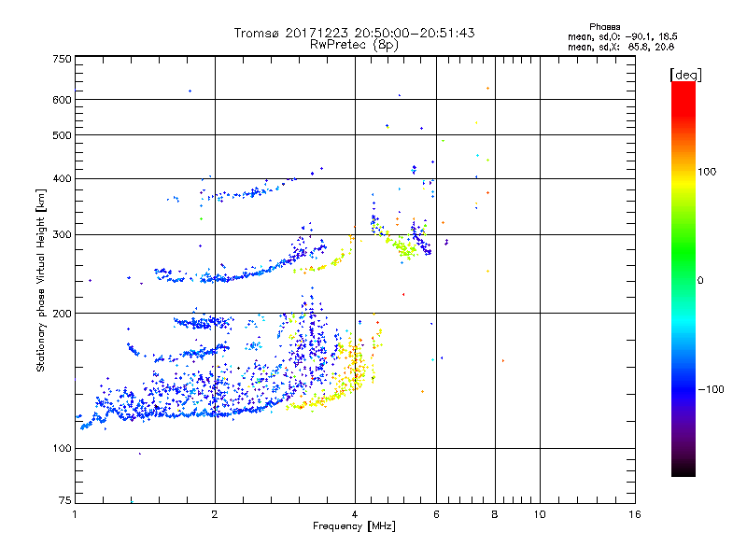Screen dimensions: 747x560
Task: Click the x-axis label '16'
Action: [635, 514]
